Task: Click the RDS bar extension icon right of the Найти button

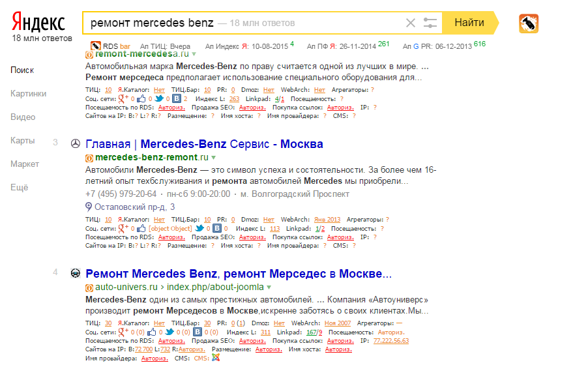Action: (529, 23)
